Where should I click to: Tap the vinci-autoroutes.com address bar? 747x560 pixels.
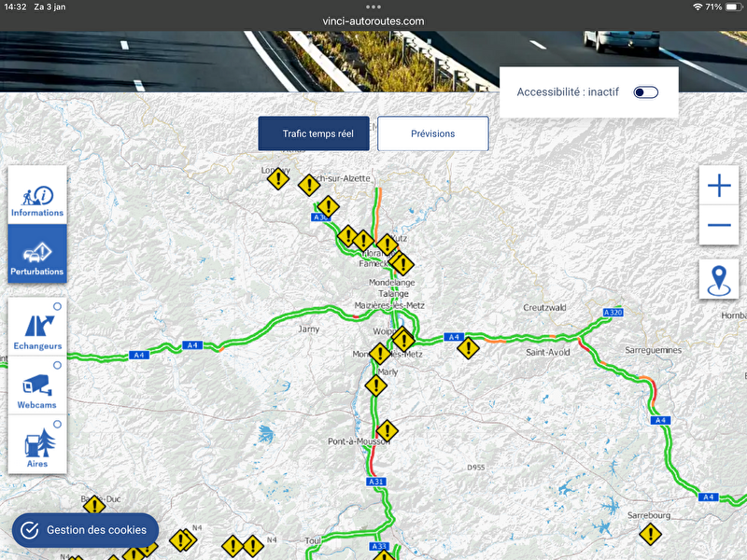373,21
